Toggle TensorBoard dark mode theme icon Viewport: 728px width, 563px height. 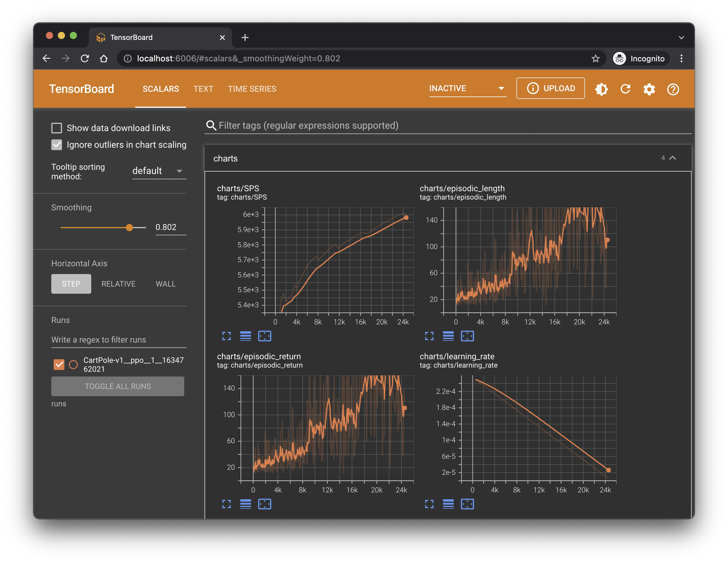pyautogui.click(x=601, y=89)
